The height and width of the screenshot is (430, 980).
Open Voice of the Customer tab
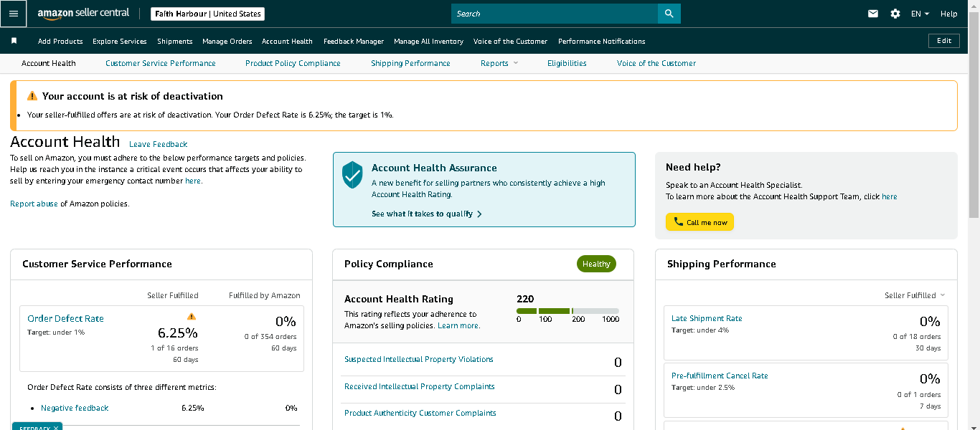pyautogui.click(x=656, y=63)
